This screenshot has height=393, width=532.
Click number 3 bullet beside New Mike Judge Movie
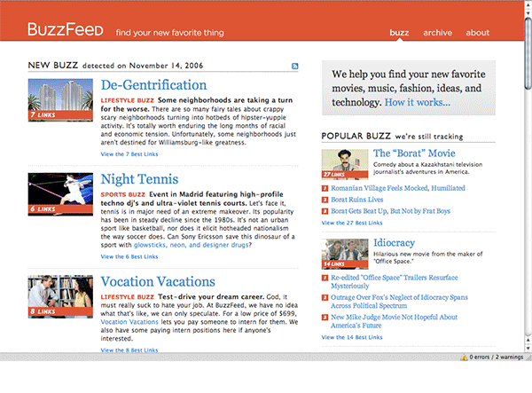tap(325, 318)
